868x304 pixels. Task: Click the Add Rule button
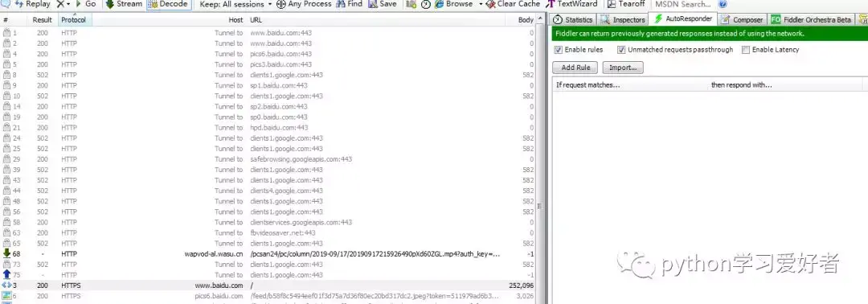(x=575, y=68)
